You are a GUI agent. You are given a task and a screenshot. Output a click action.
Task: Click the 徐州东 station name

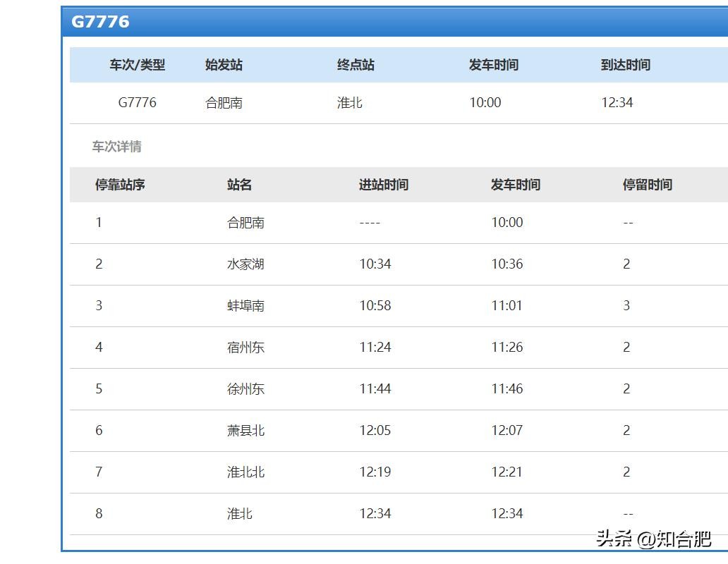pos(245,389)
